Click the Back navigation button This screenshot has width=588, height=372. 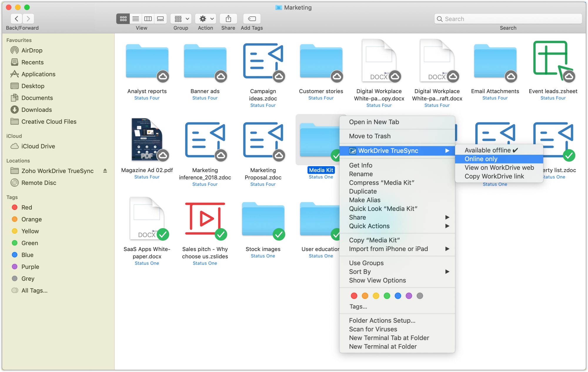(16, 18)
